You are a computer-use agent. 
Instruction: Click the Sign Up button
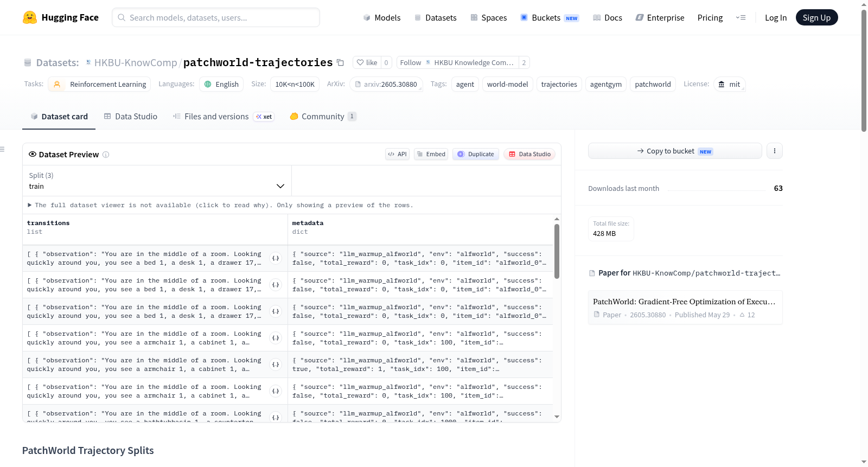point(816,18)
